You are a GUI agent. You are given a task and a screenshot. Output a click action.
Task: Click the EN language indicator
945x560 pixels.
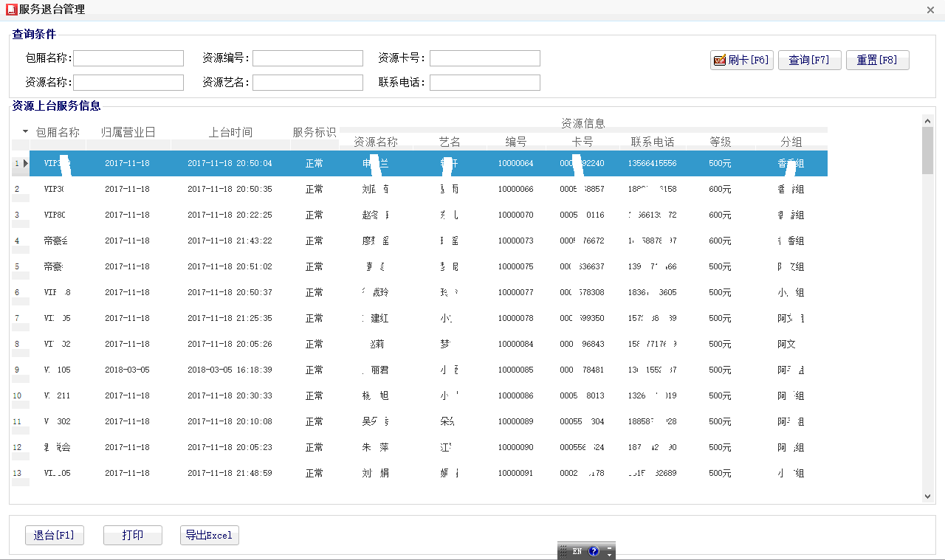tap(577, 551)
